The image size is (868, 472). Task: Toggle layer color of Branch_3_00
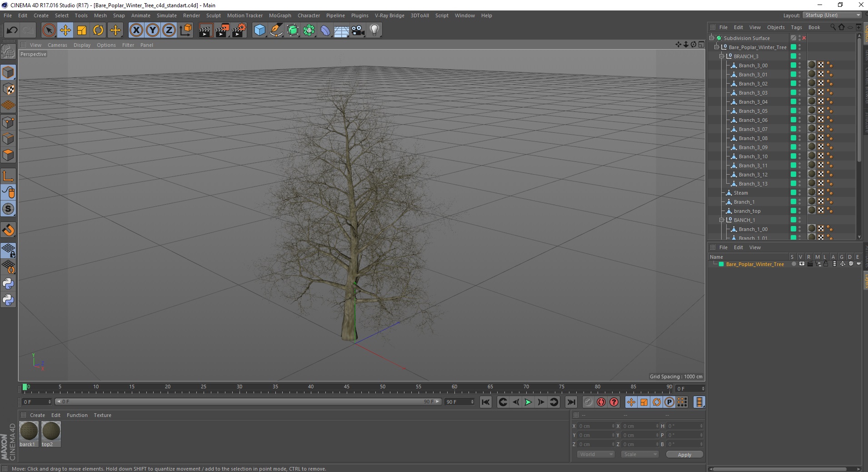pyautogui.click(x=793, y=65)
